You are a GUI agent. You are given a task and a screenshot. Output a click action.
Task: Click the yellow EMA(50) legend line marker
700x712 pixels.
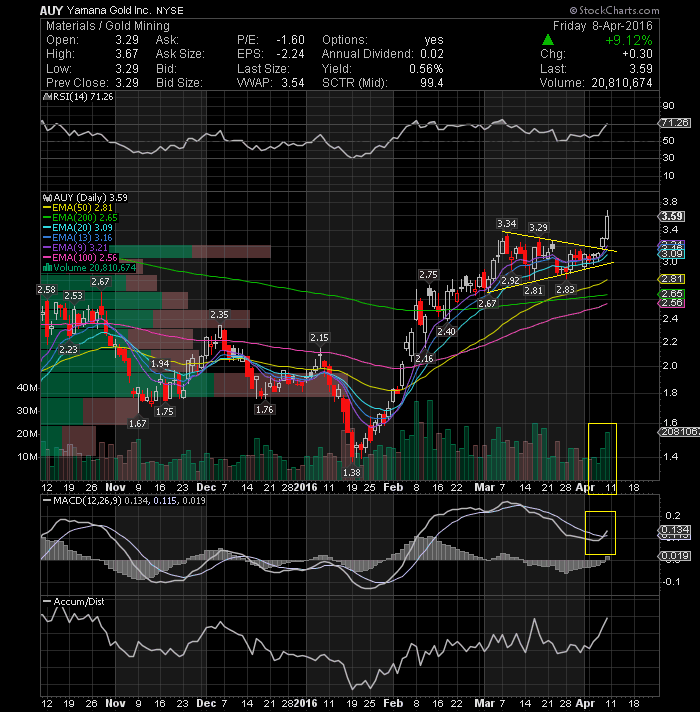pyautogui.click(x=47, y=208)
